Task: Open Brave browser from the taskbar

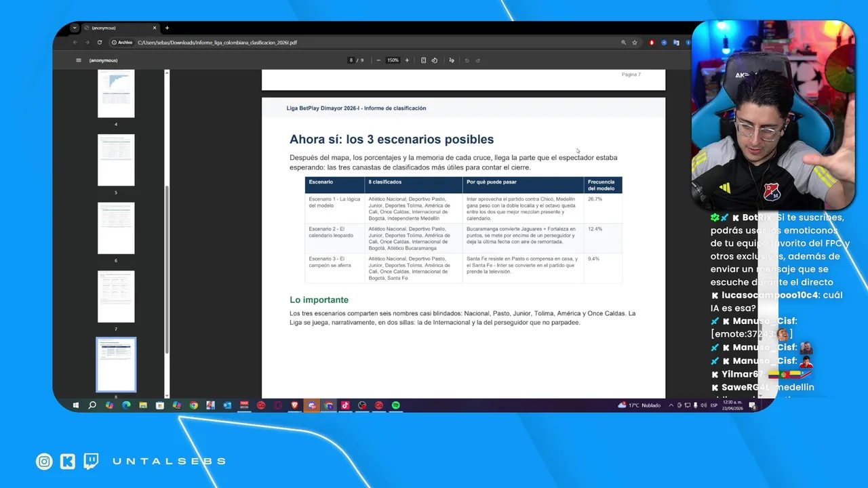Action: tap(295, 405)
